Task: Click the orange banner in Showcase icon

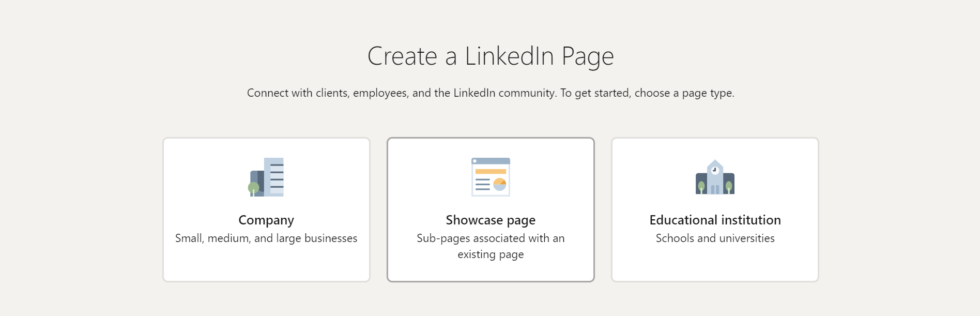Action: (x=491, y=171)
